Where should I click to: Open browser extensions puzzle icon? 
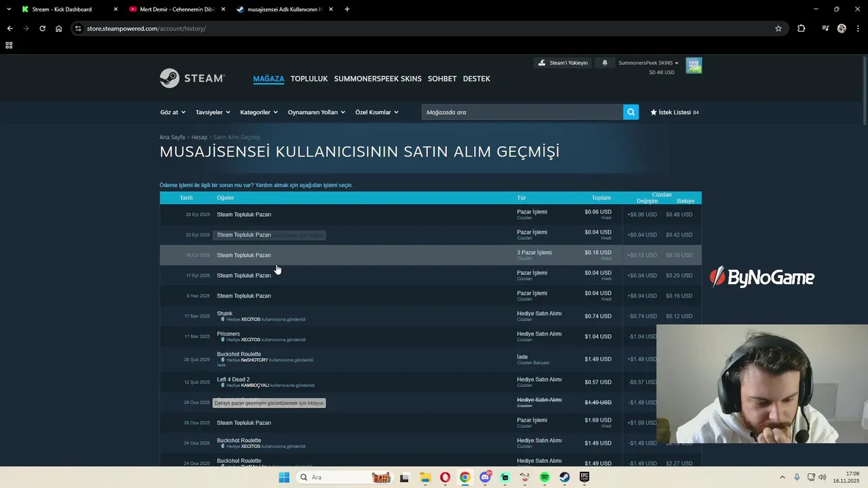tap(802, 28)
